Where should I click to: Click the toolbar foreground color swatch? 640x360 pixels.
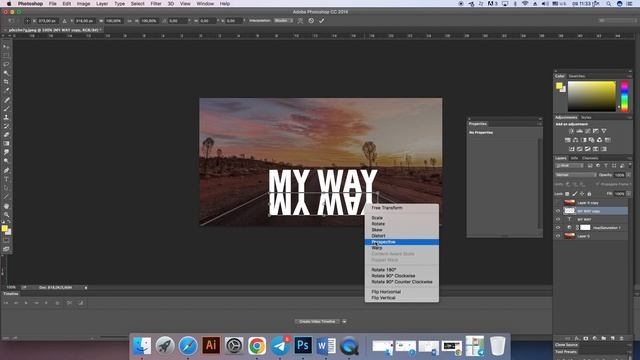(x=4, y=228)
